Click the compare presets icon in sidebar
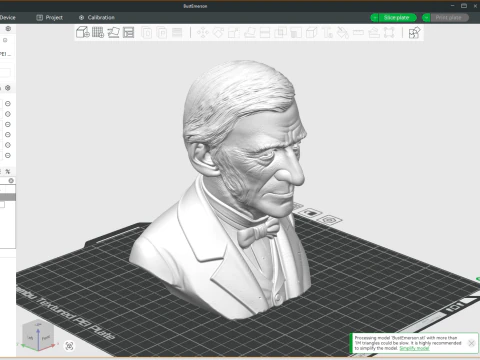The image size is (480, 360). click(x=8, y=171)
